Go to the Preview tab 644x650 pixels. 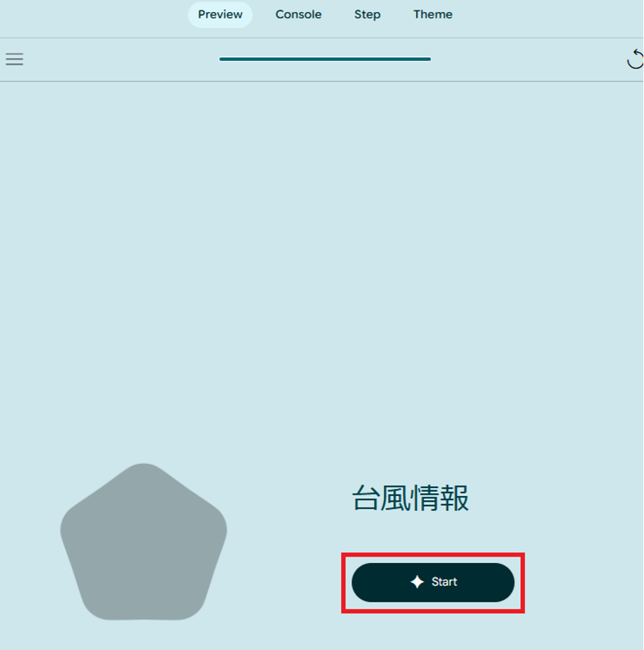pyautogui.click(x=220, y=14)
